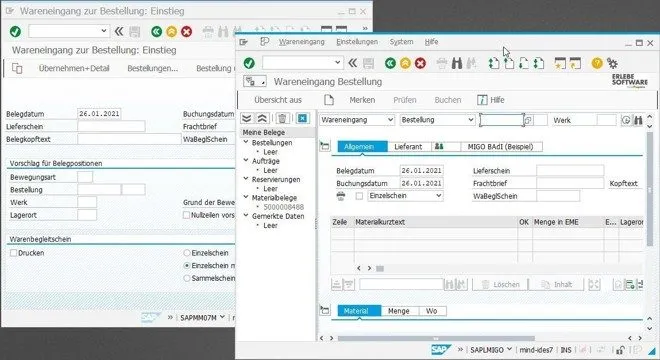
Task: Collapse Materialbelege tree node
Action: [x=246, y=197]
